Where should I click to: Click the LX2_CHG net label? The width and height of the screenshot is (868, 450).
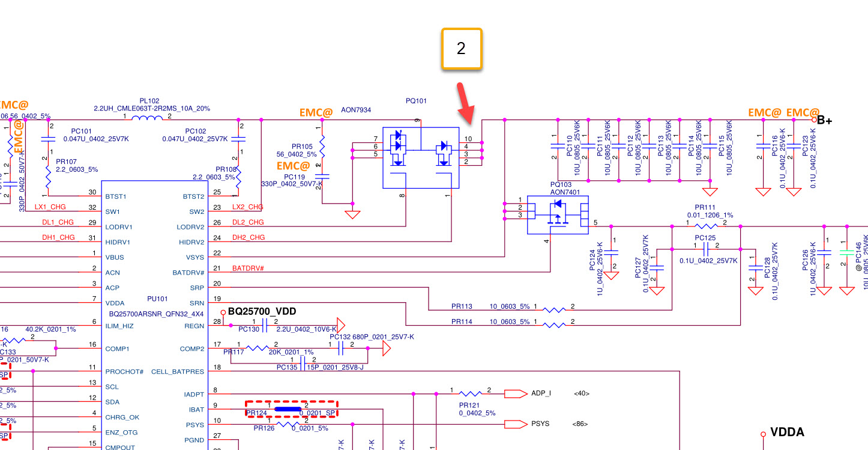tap(247, 207)
